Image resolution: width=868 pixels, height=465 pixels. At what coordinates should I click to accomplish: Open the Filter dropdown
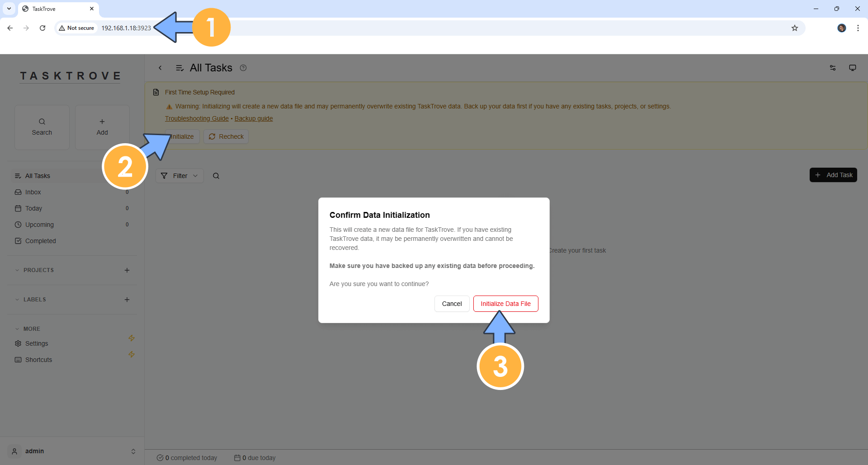[179, 176]
